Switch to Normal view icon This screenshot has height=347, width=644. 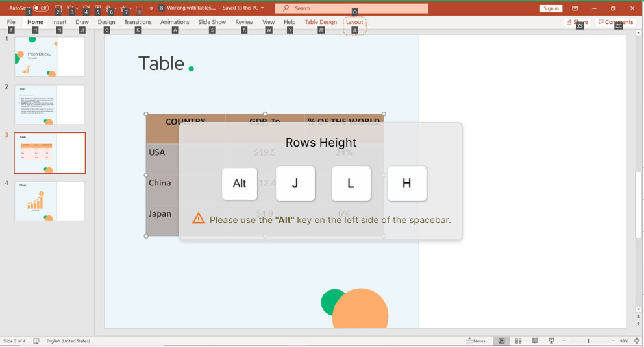pyautogui.click(x=501, y=341)
